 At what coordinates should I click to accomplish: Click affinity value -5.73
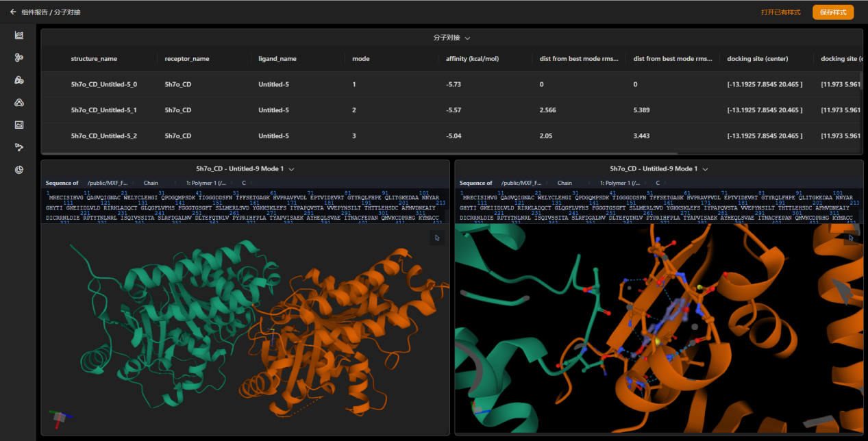453,84
